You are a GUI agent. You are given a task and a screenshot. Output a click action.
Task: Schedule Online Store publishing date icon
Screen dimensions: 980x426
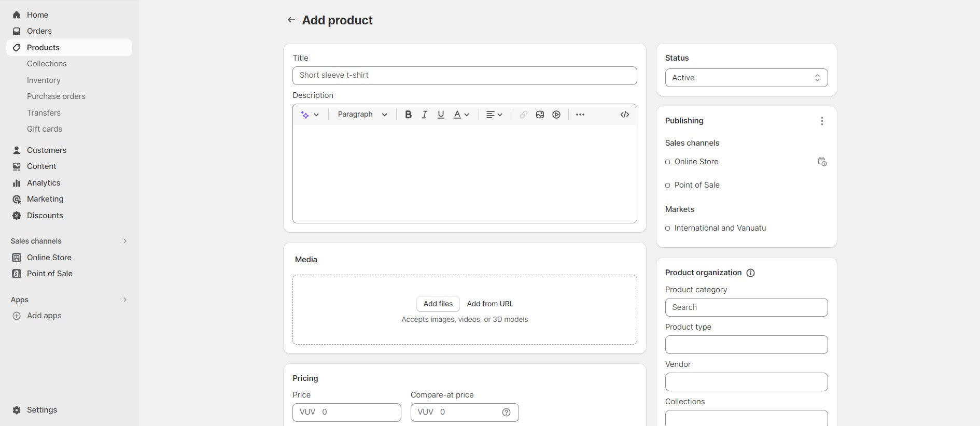tap(822, 162)
